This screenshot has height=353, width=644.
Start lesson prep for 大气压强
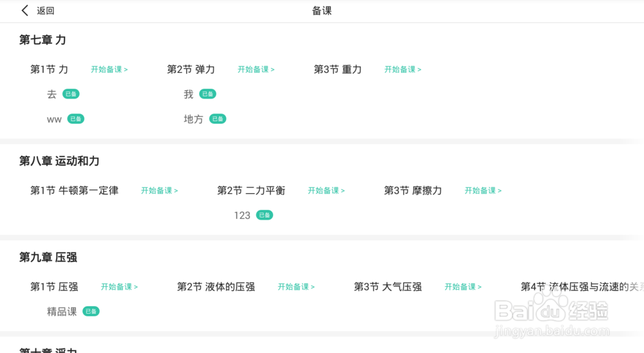coord(463,287)
